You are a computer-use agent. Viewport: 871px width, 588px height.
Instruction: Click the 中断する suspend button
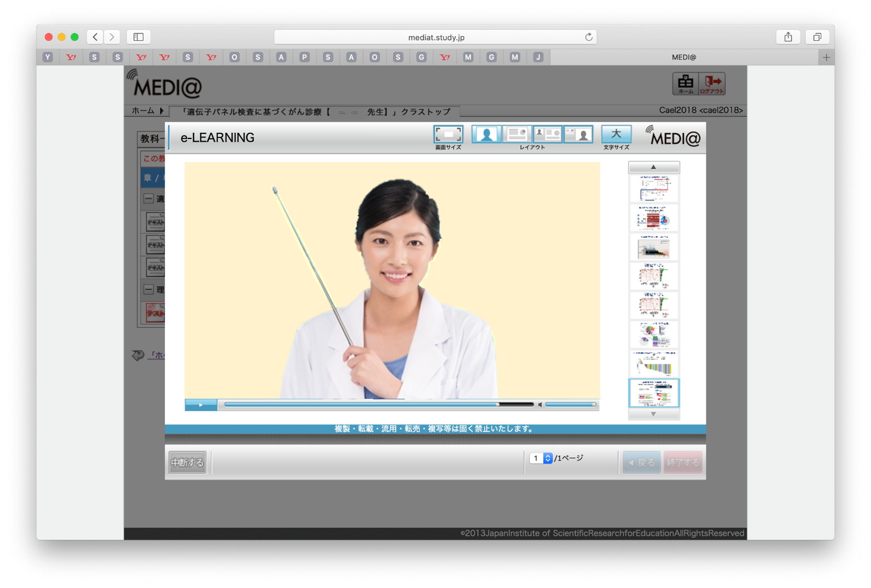[x=187, y=463]
